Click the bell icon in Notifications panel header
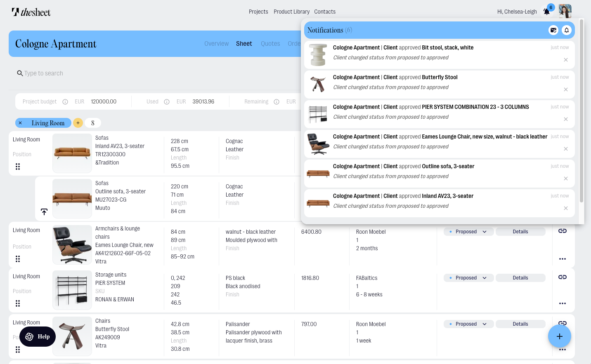Screen dimensions: 591x364 [567, 30]
